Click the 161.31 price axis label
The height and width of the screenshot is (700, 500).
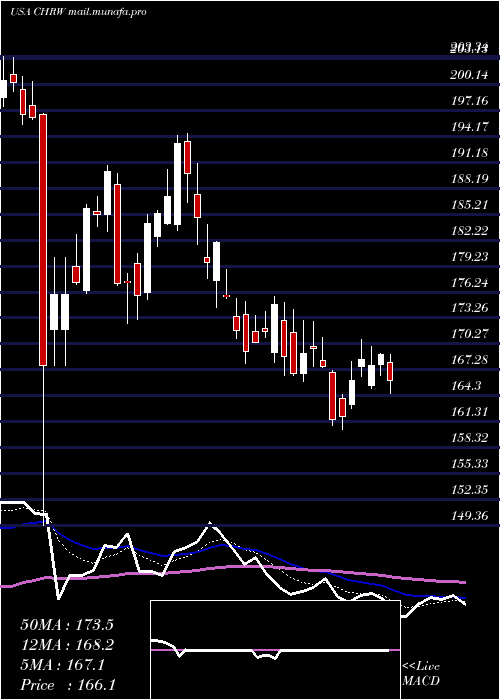point(469,412)
